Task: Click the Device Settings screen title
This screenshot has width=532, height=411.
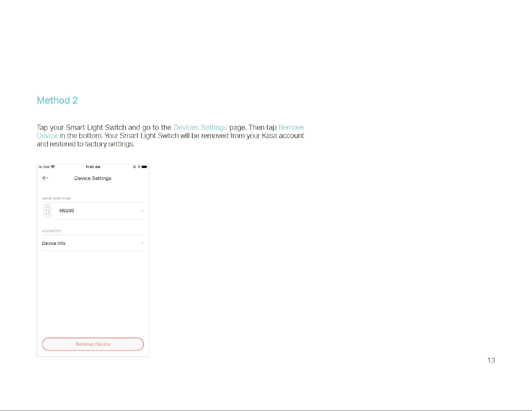Action: [x=93, y=178]
